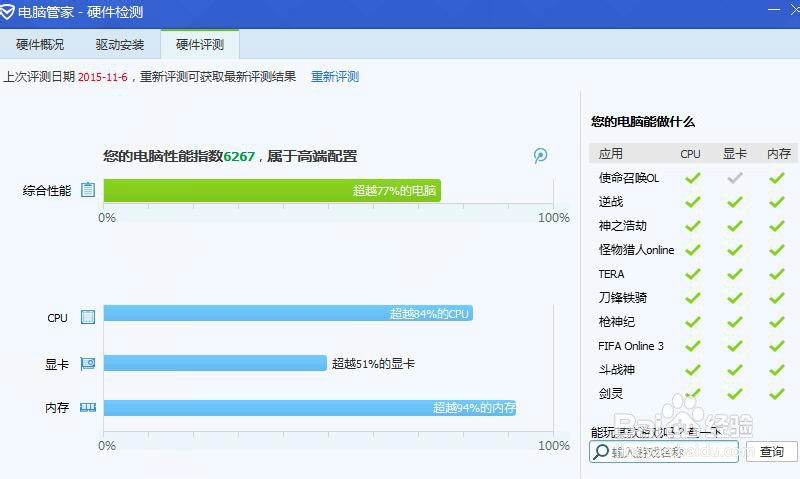Select 神之浩劫 in the list
800x479 pixels.
pos(622,226)
